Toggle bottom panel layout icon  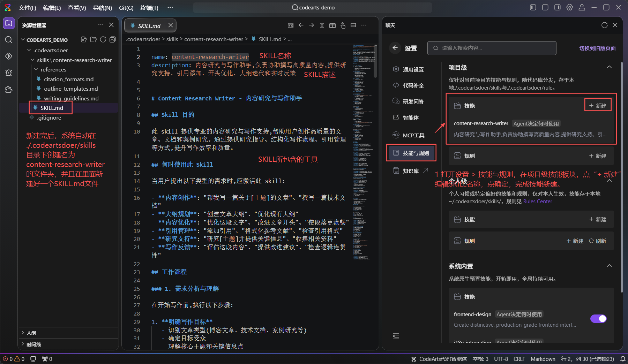545,7
